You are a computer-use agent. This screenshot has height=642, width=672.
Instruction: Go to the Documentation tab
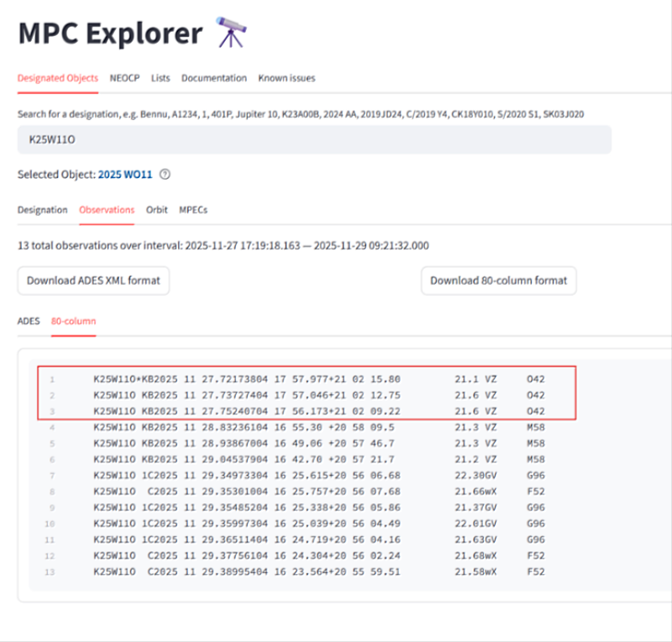(x=213, y=78)
